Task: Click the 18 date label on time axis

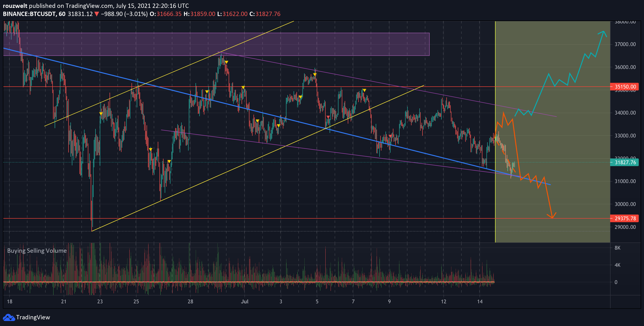Action: coord(10,301)
